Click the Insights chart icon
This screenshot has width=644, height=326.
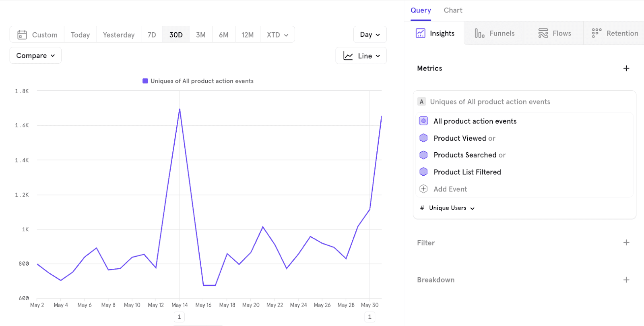420,33
